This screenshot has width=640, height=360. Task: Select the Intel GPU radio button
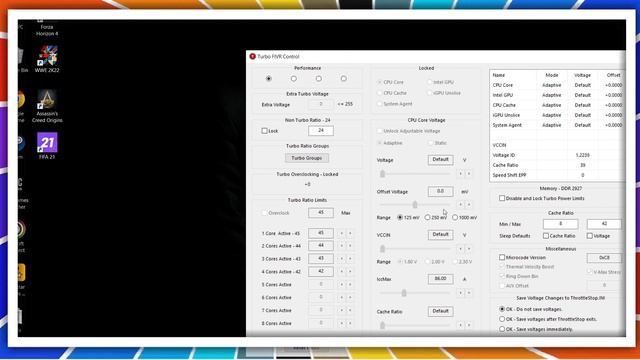pos(429,82)
